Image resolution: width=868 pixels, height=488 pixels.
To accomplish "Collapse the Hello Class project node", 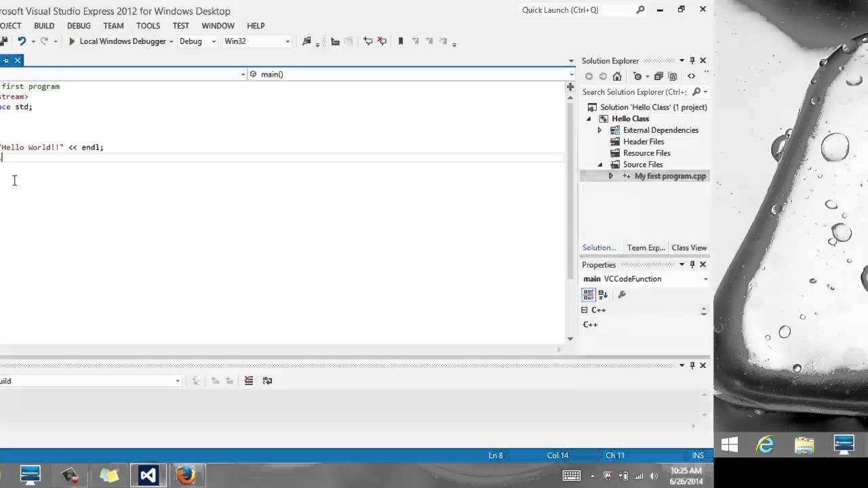I will coord(589,119).
